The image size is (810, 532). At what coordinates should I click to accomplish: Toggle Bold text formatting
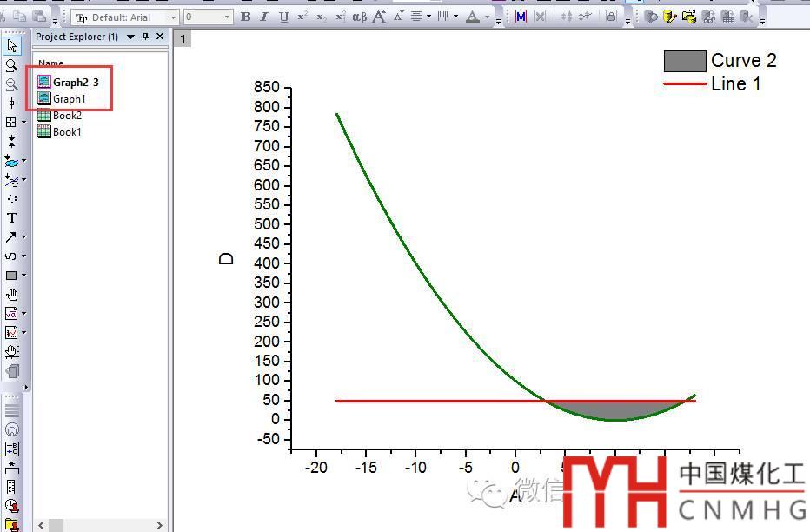[x=246, y=17]
